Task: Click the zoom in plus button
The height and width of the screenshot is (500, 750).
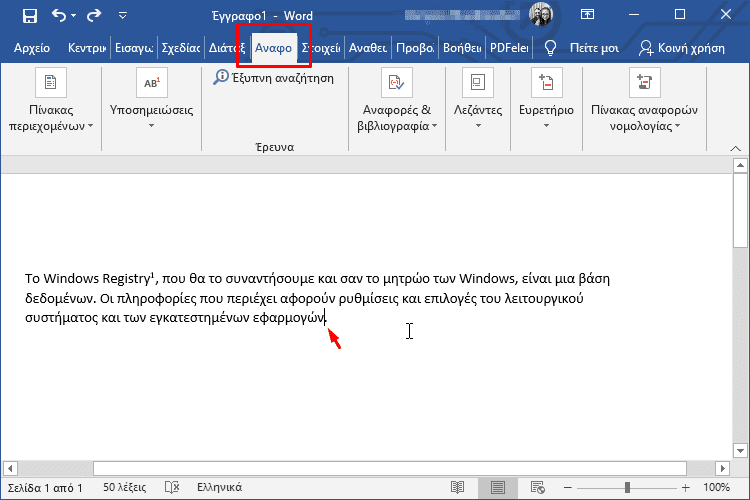Action: (x=685, y=488)
